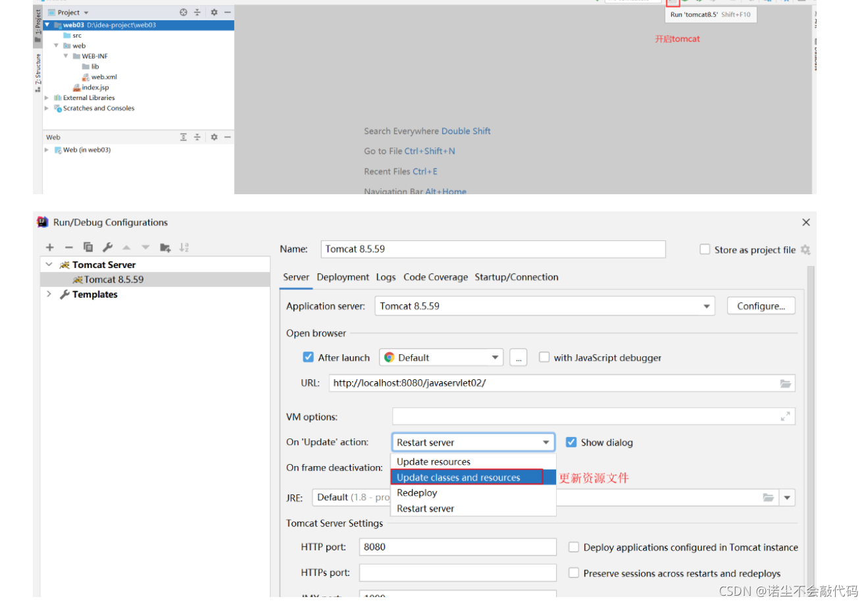Image resolution: width=868 pixels, height=603 pixels.
Task: Expand the Templates group
Action: (x=49, y=294)
